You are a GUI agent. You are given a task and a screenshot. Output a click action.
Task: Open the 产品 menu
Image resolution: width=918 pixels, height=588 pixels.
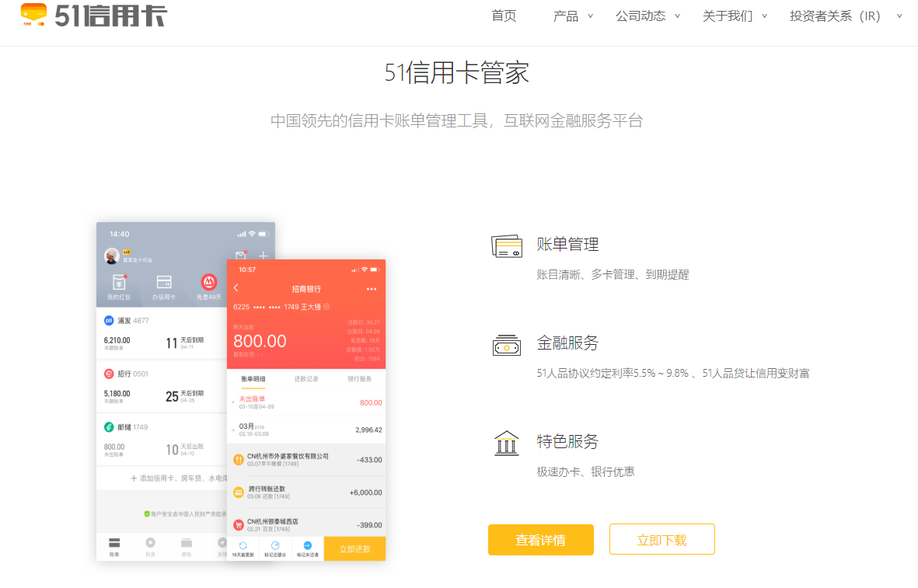pyautogui.click(x=566, y=16)
